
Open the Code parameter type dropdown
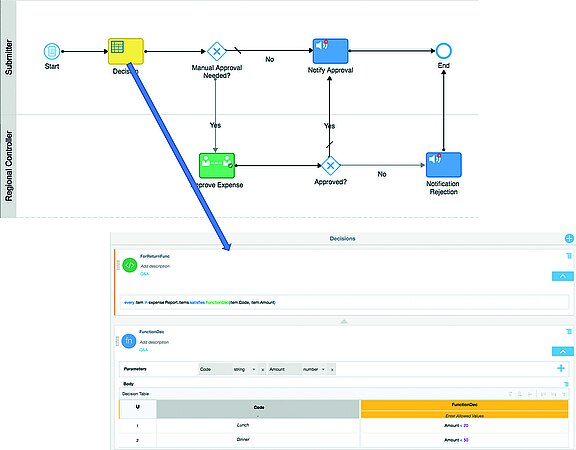245,369
